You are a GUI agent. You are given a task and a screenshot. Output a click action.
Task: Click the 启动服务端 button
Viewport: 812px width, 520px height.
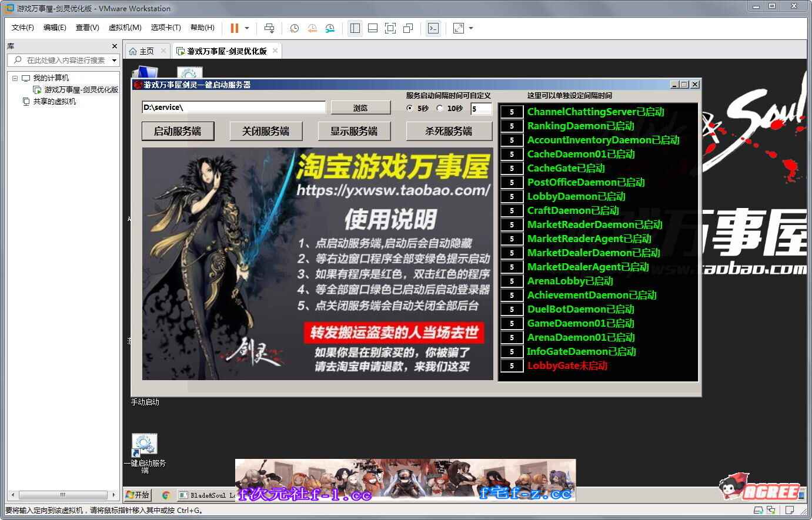pyautogui.click(x=178, y=130)
